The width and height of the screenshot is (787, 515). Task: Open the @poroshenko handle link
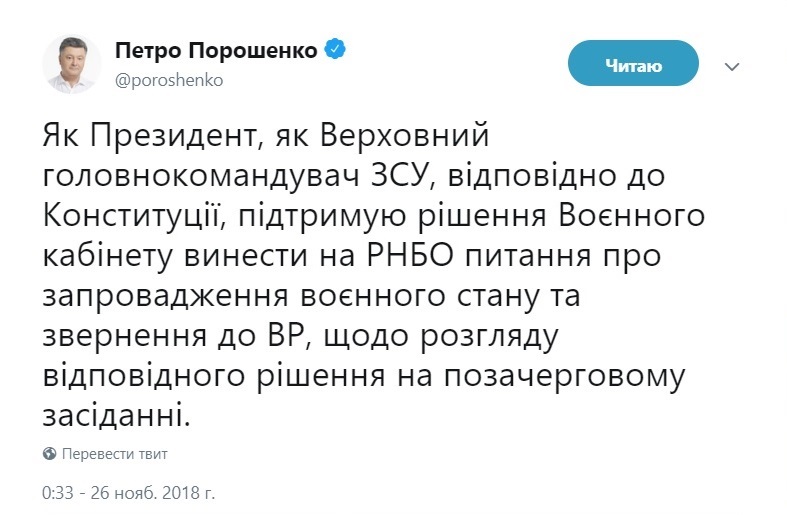[169, 80]
